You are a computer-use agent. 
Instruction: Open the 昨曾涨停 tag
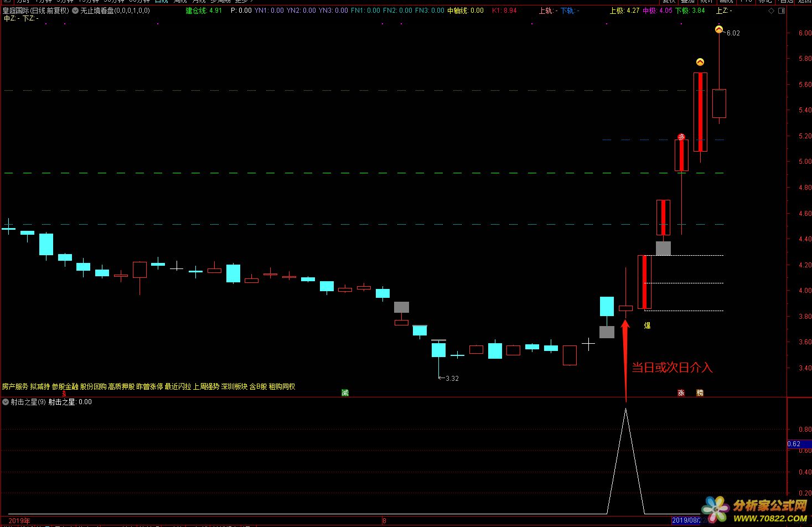point(149,386)
